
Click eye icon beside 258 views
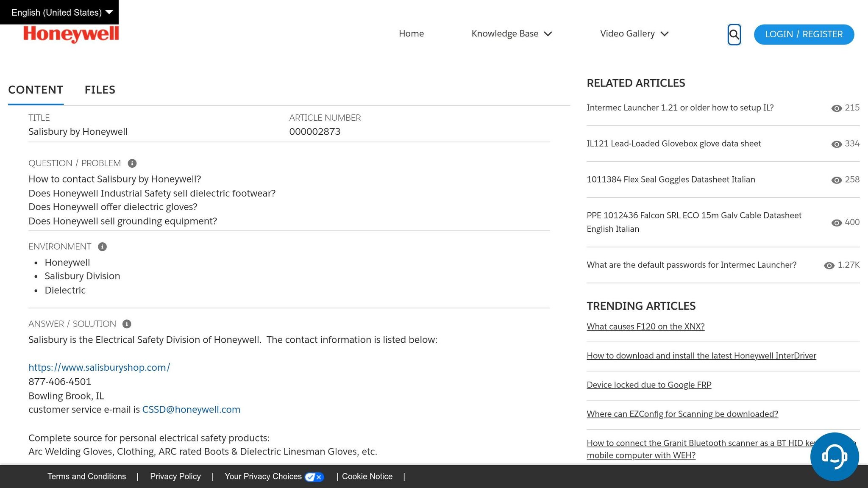[x=836, y=180]
